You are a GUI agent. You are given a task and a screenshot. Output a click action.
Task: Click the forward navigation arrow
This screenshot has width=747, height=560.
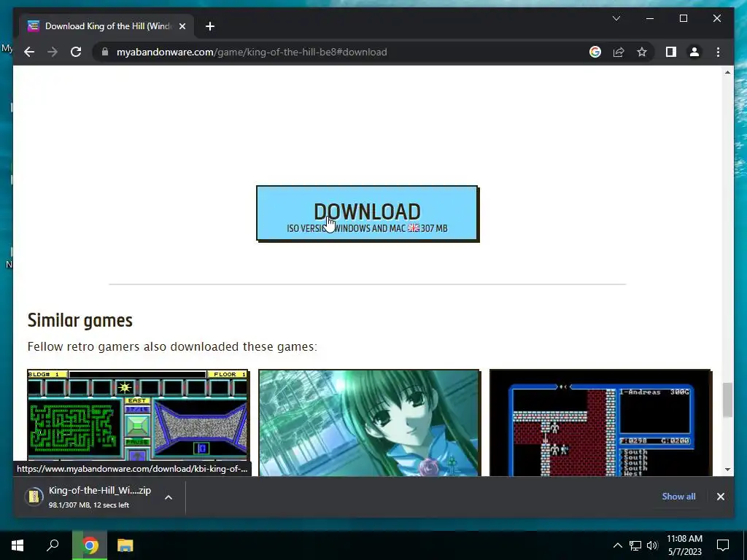pos(53,52)
